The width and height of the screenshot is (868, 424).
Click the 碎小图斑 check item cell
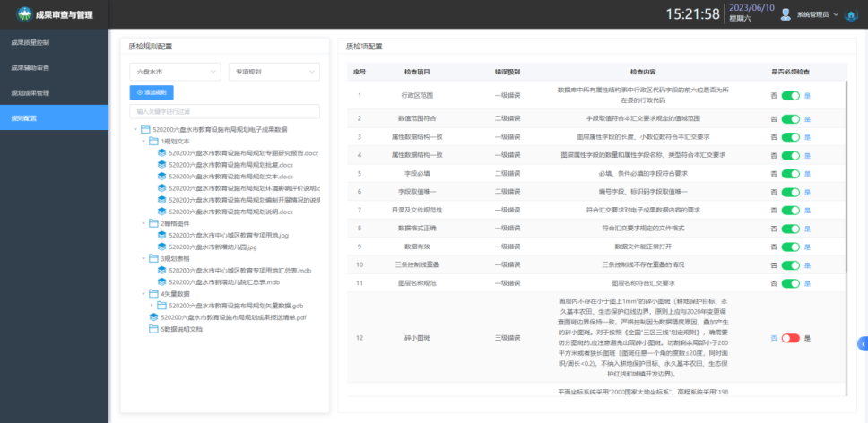[417, 338]
